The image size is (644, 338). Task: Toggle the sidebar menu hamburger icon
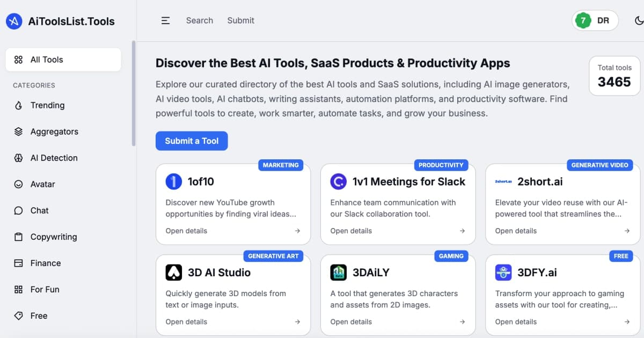(165, 20)
